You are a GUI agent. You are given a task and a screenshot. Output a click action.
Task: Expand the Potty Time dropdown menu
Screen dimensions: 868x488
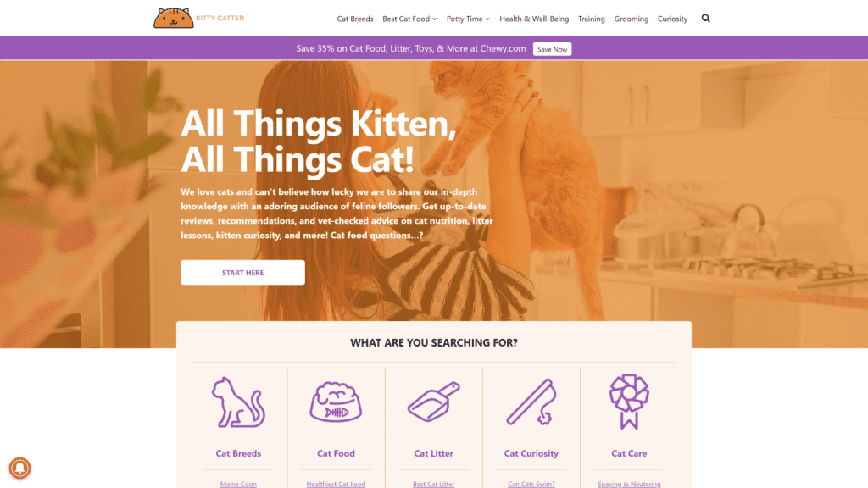coord(468,19)
